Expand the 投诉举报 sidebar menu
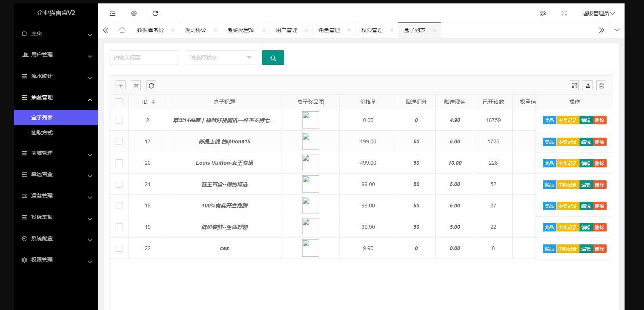644x310 pixels. (x=56, y=217)
